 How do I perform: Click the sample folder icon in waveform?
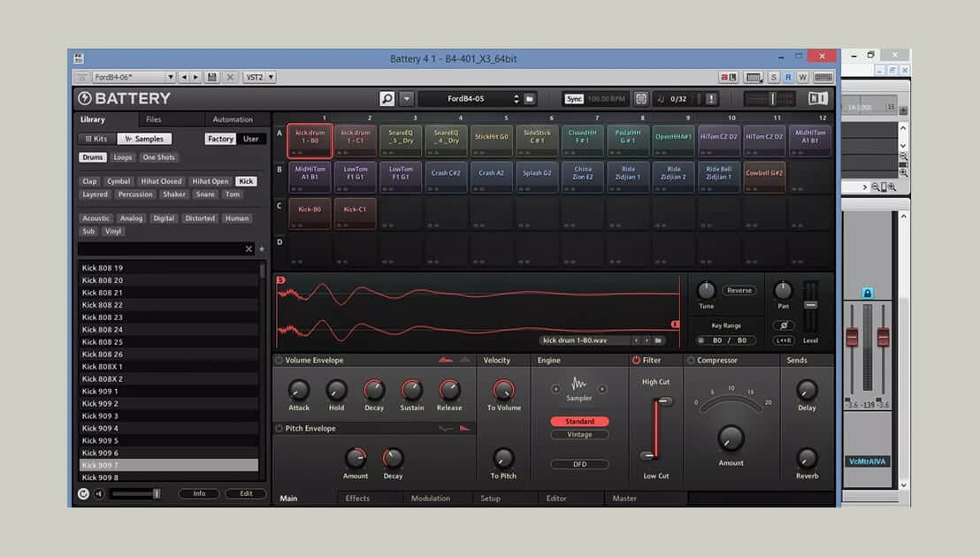click(659, 340)
